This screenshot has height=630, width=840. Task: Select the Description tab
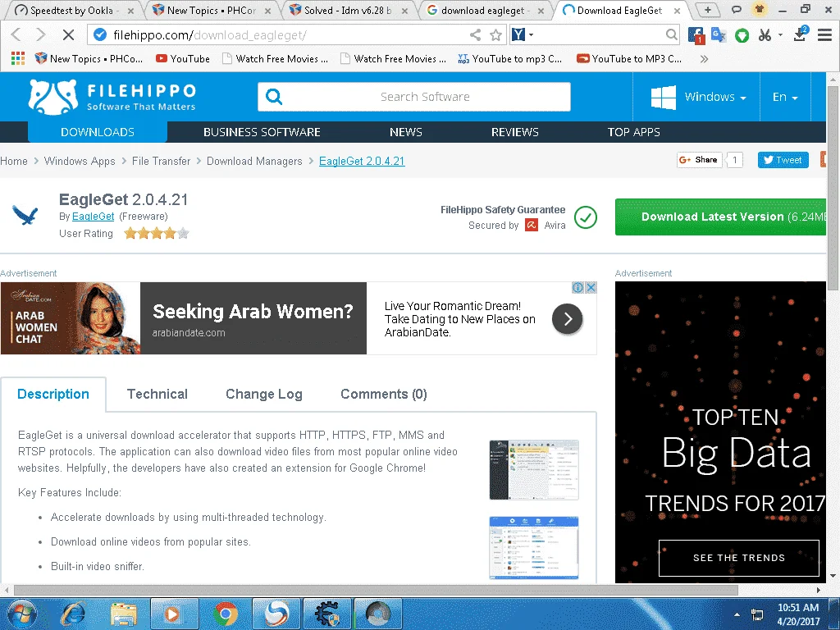pos(53,395)
